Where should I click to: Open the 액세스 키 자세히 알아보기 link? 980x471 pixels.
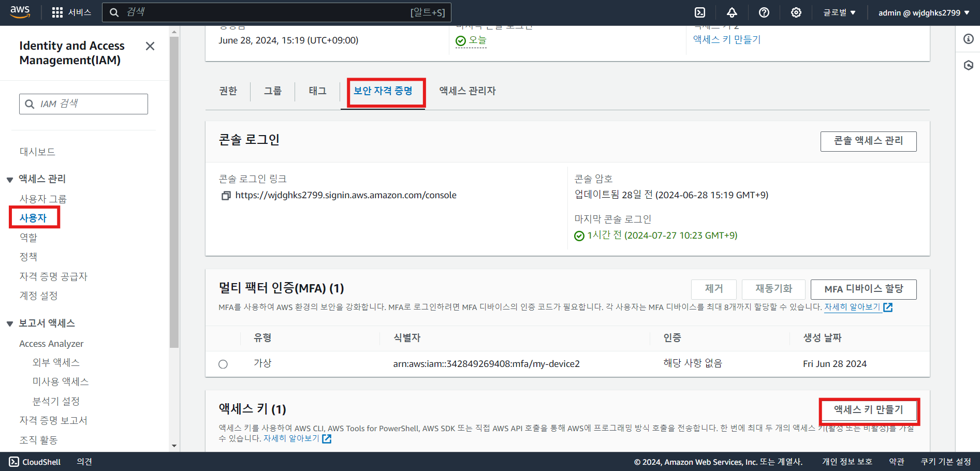pos(291,438)
